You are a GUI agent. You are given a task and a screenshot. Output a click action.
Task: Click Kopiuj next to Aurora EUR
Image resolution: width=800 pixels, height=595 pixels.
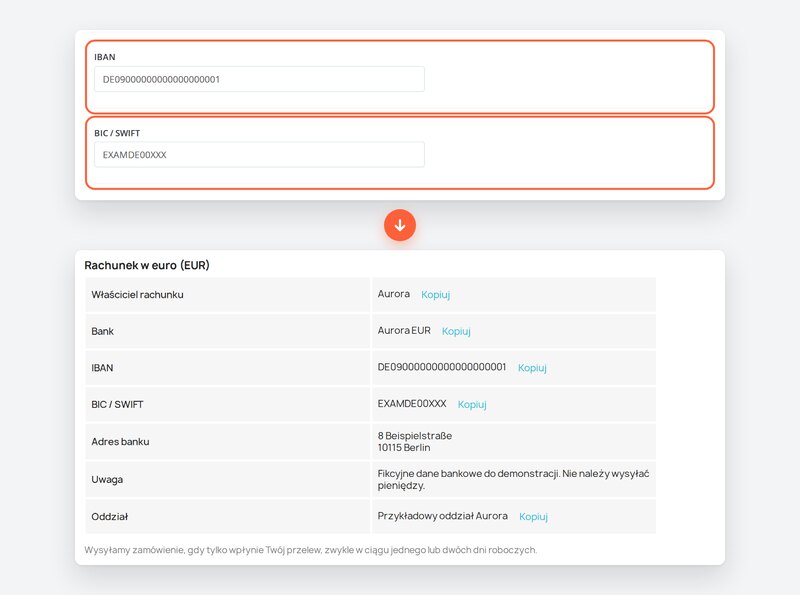[456, 331]
